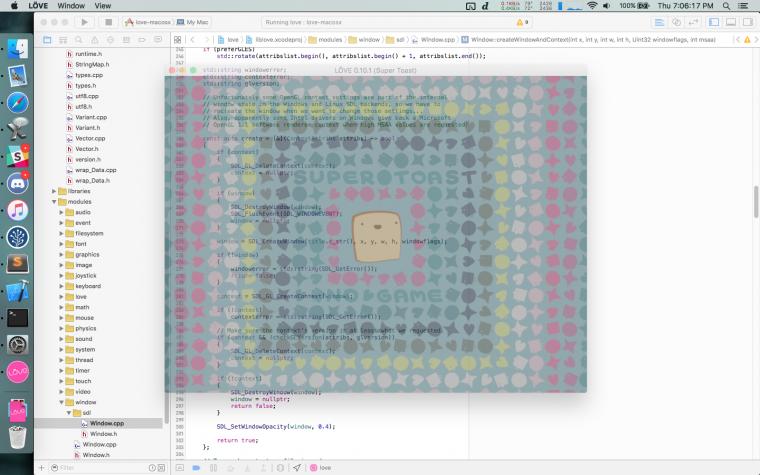Select the standard editor layout
This screenshot has width=760, height=475.
[x=659, y=22]
